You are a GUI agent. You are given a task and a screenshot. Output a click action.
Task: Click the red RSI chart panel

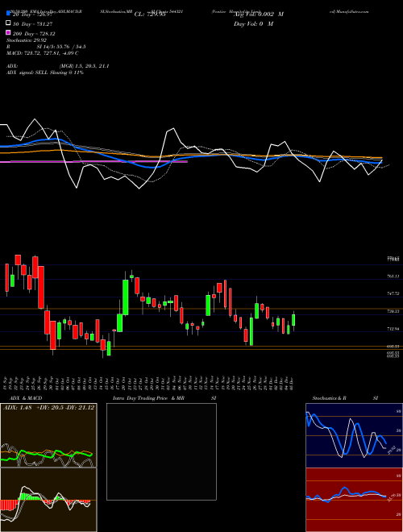(354, 500)
